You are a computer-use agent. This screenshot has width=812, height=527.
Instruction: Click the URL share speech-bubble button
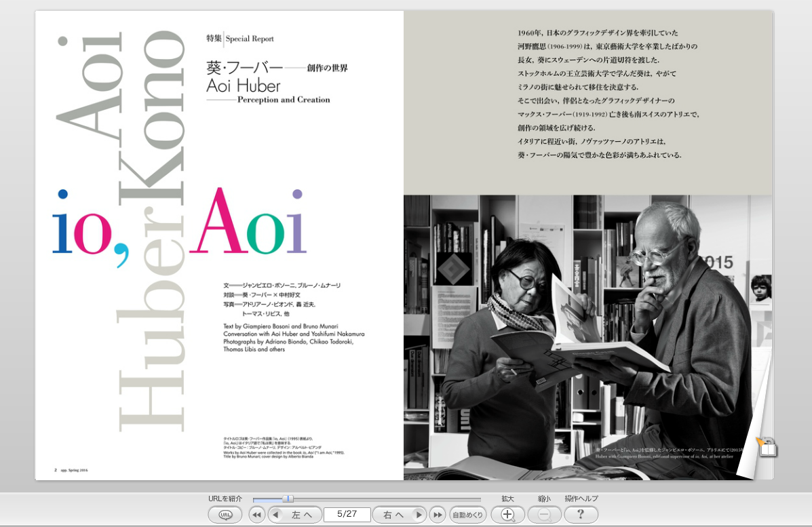pos(225,515)
